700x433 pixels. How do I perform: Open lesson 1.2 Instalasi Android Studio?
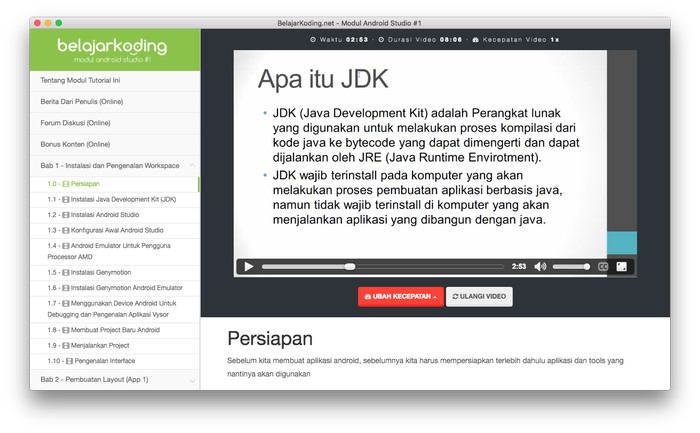(x=115, y=215)
